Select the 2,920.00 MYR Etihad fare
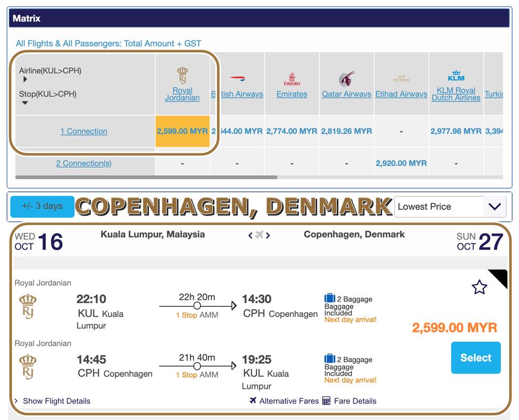The width and height of the screenshot is (519, 420). [401, 163]
